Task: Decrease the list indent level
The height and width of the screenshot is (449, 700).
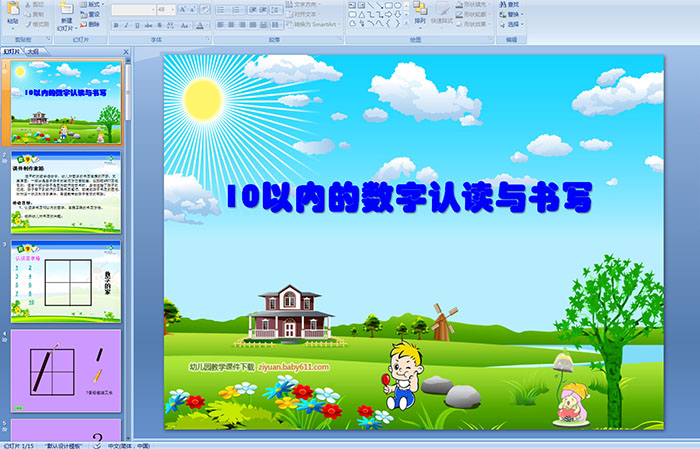Action: [x=253, y=10]
